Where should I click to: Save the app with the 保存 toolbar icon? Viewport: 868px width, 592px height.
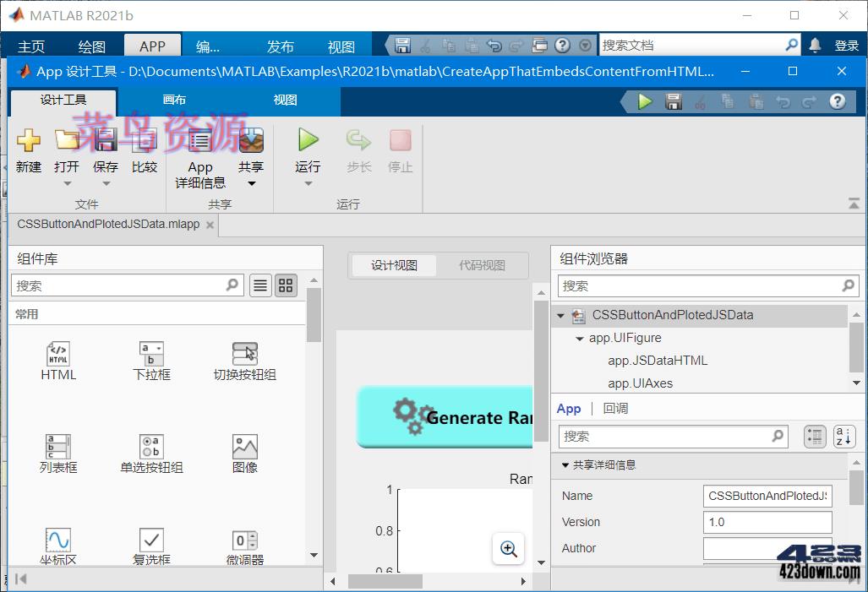click(105, 150)
